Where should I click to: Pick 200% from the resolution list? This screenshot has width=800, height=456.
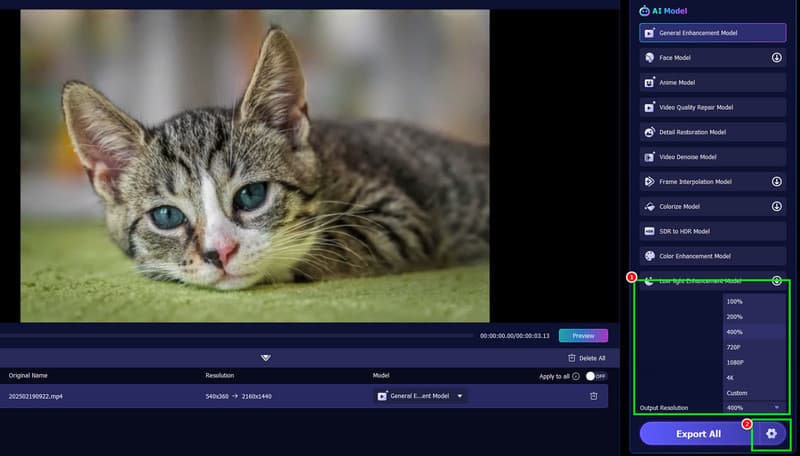coord(735,316)
